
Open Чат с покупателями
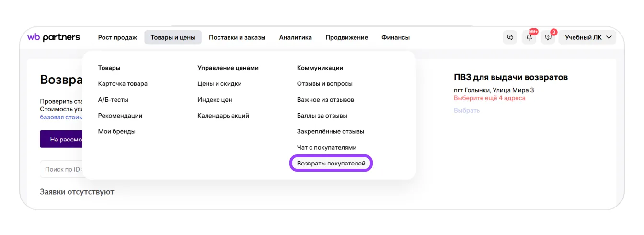(326, 148)
